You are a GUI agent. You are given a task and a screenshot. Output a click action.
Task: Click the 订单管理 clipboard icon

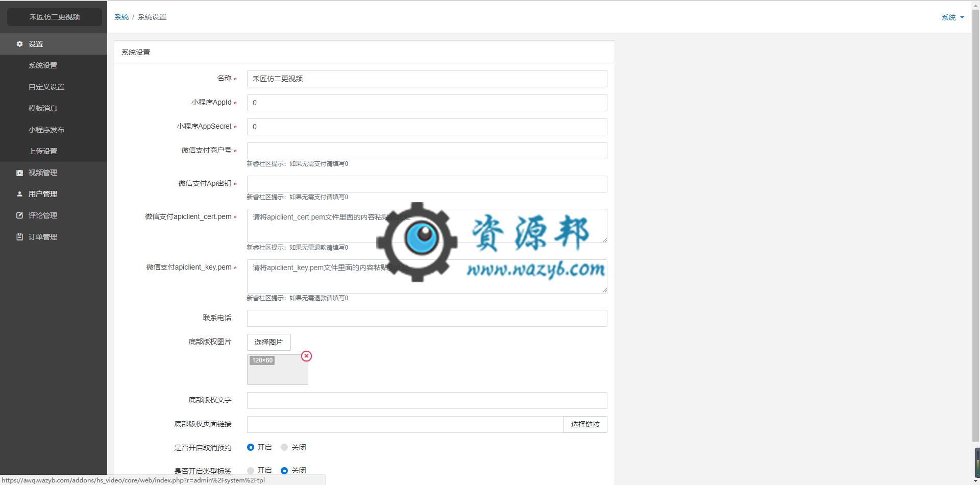pyautogui.click(x=19, y=237)
